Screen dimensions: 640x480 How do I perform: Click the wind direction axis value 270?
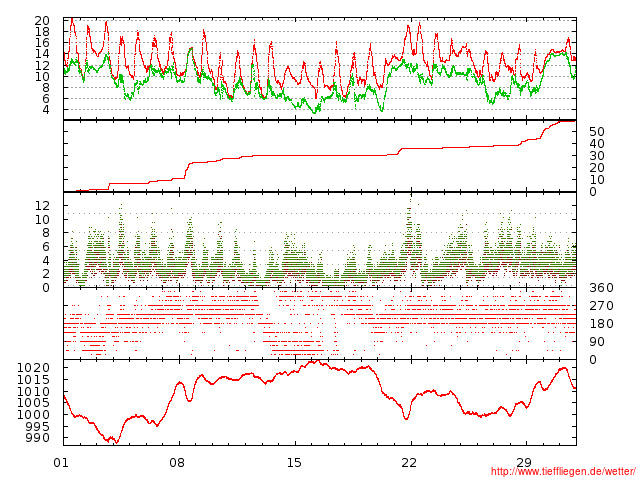tap(601, 306)
